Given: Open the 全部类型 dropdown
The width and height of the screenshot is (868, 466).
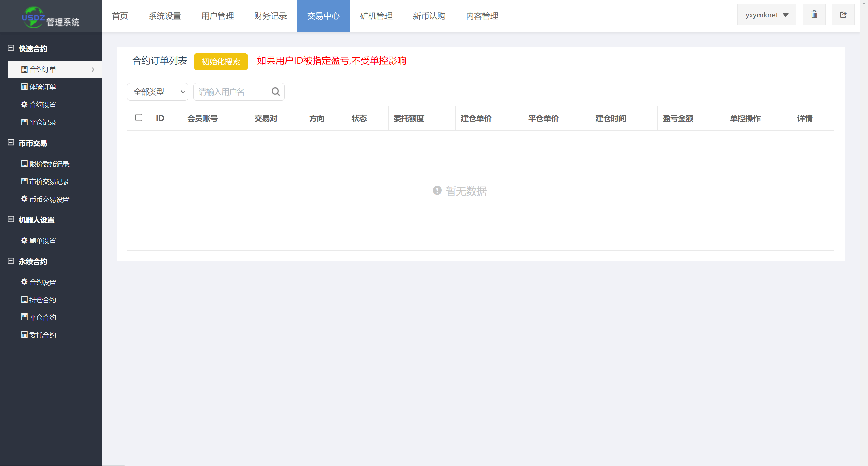Looking at the screenshot, I should [x=158, y=92].
